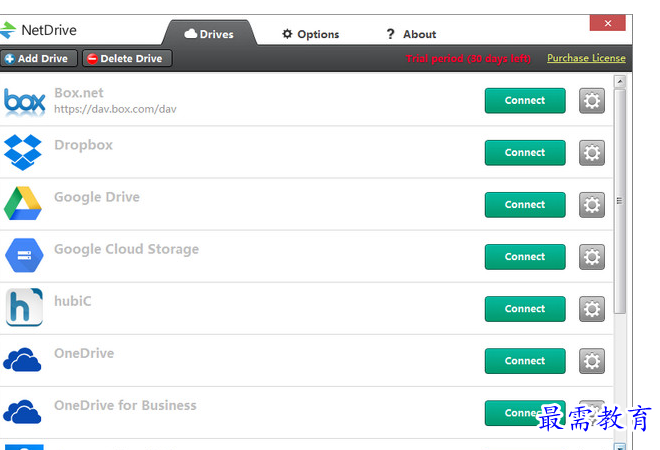The height and width of the screenshot is (450, 660).
Task: Connect the OneDrive drive
Action: (525, 361)
